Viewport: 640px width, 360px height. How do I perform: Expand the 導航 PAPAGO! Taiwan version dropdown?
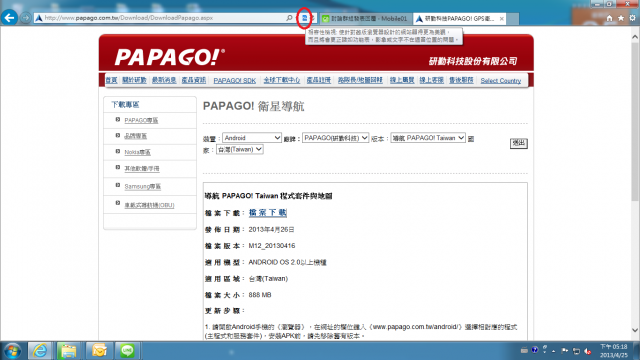pyautogui.click(x=428, y=138)
